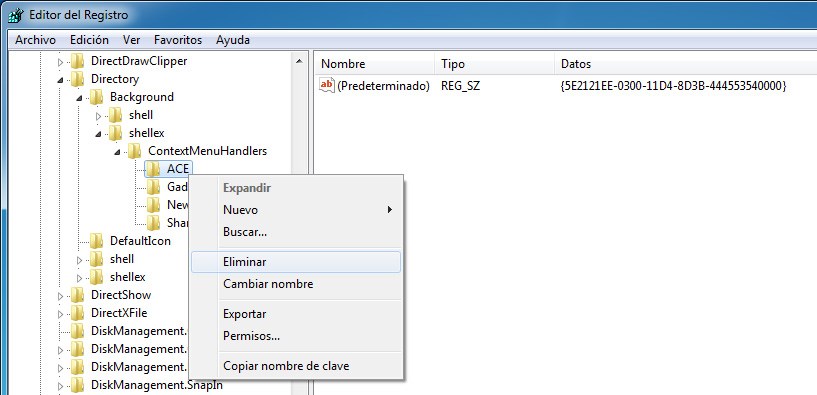Collapse the ContextMenuHandlers key

point(117,152)
